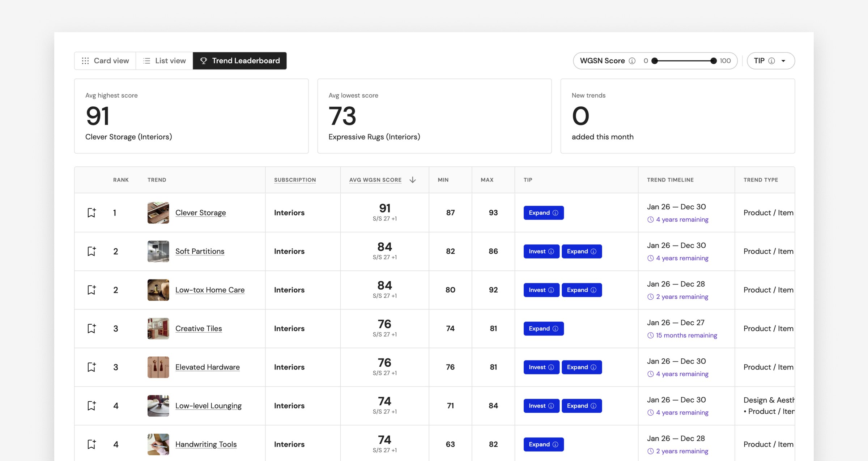
Task: Switch to Card view
Action: (x=105, y=61)
